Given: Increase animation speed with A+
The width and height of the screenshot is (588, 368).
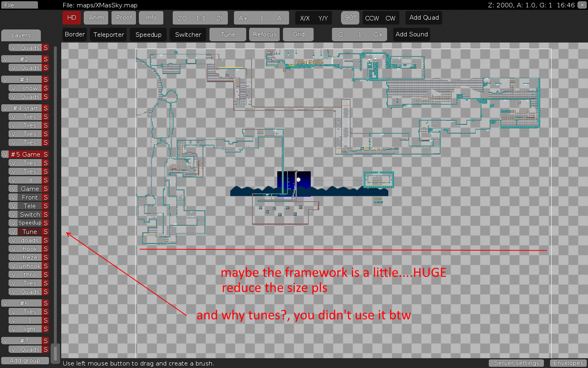Looking at the screenshot, I should [x=243, y=18].
